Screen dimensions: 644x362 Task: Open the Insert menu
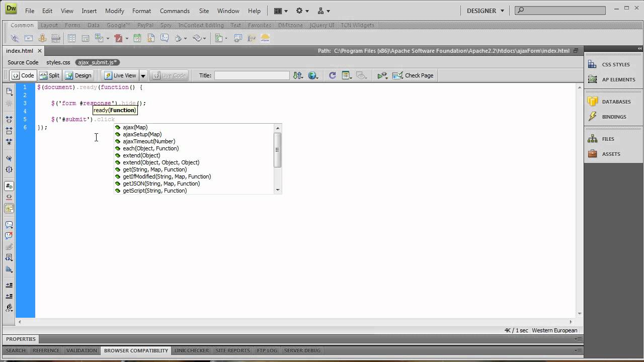pos(89,11)
